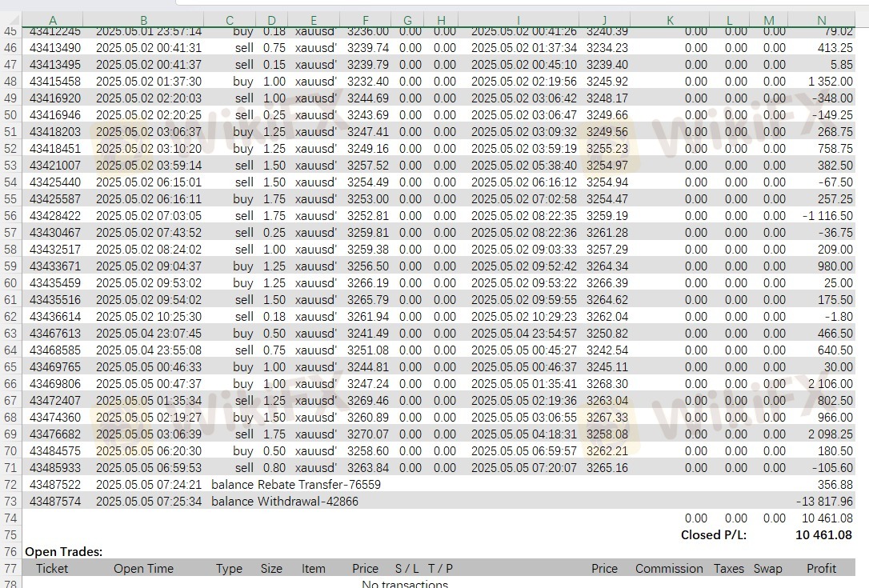Select the column A header

coord(53,20)
